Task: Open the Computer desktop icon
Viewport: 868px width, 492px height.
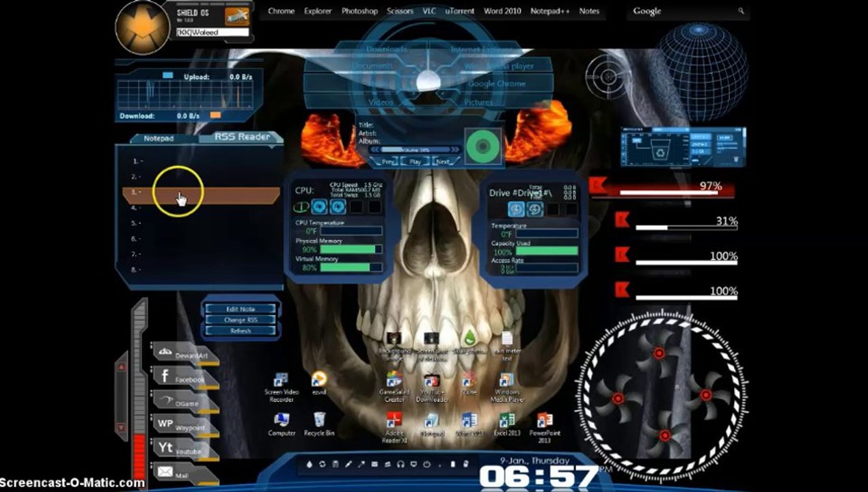Action: (x=282, y=424)
